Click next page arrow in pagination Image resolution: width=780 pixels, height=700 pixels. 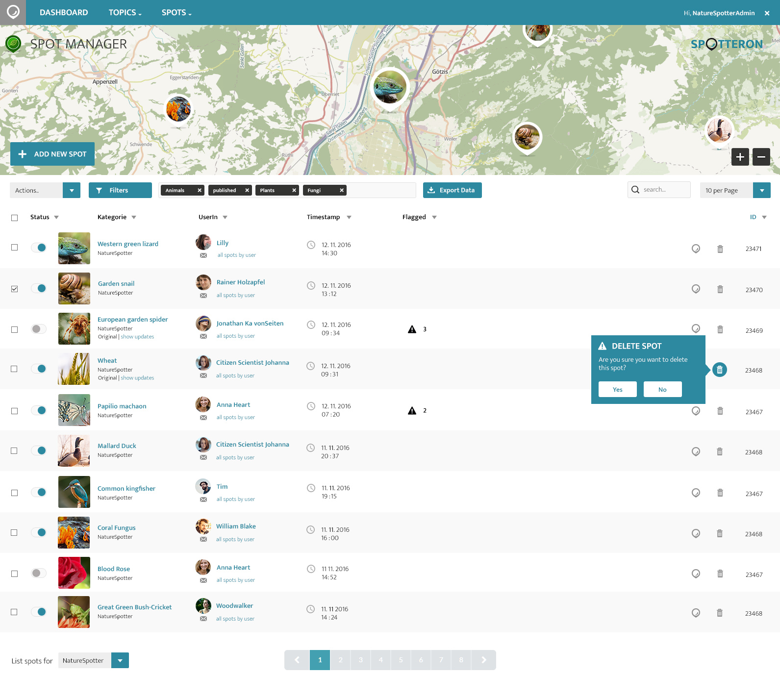483,660
